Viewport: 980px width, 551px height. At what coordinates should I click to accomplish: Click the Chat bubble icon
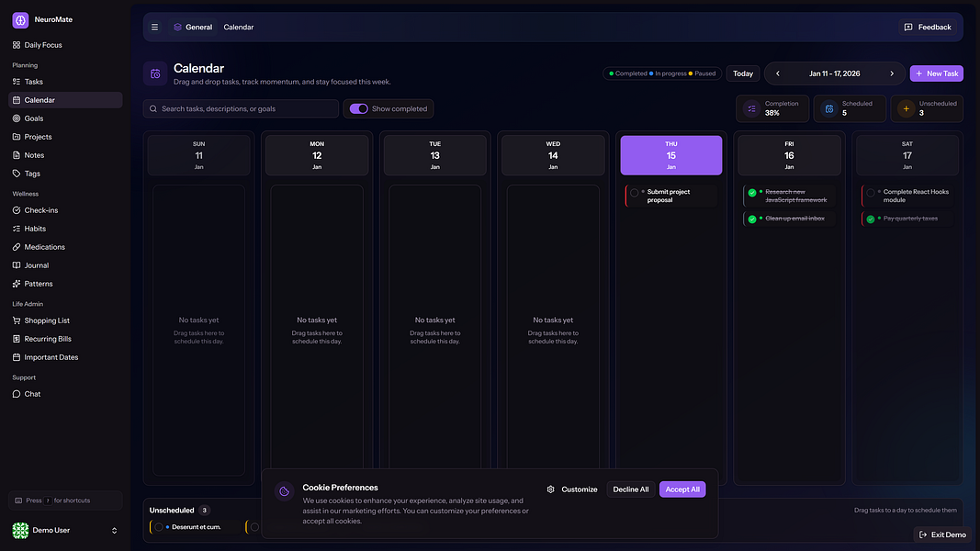[x=17, y=394]
